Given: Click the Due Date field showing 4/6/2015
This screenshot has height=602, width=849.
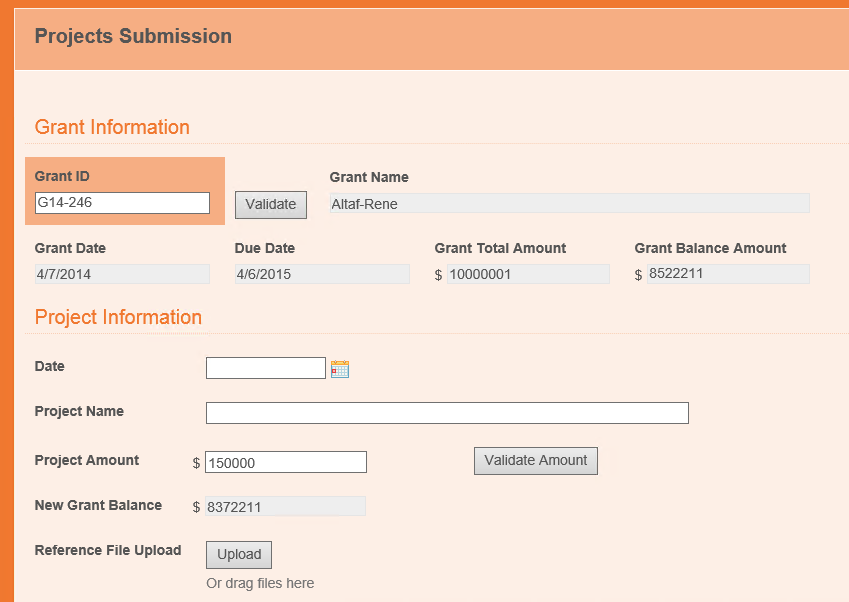Looking at the screenshot, I should coord(322,274).
